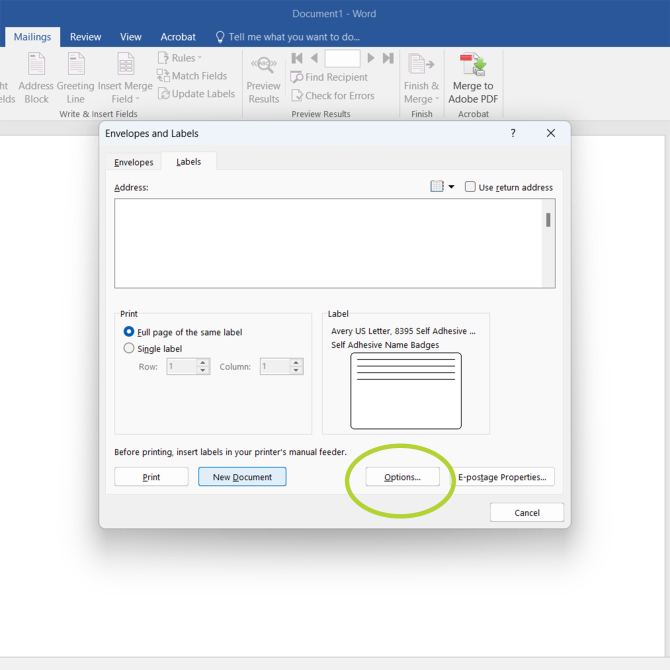Click Check for Errors in ribbon

pyautogui.click(x=332, y=95)
